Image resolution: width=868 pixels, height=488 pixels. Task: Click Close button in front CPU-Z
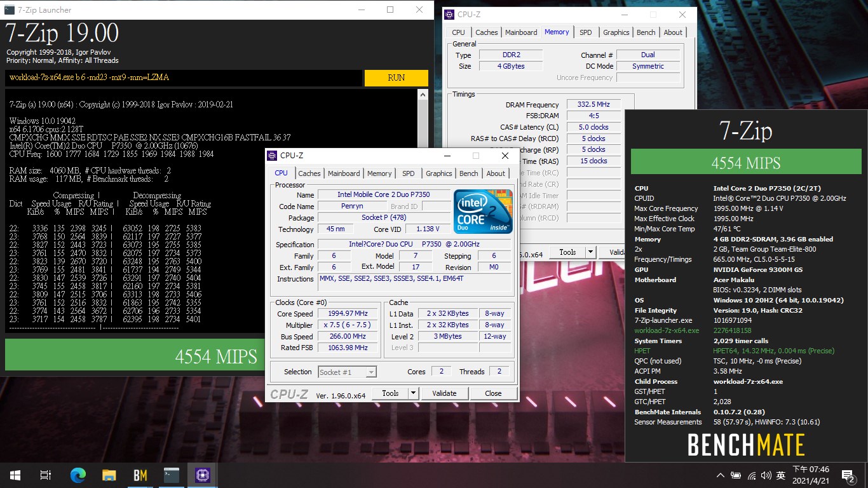[x=493, y=393]
